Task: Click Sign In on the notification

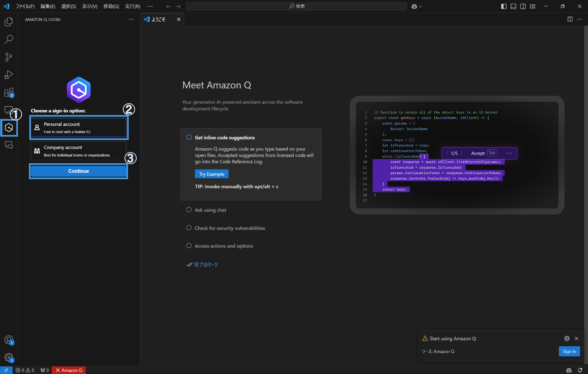Action: click(569, 351)
